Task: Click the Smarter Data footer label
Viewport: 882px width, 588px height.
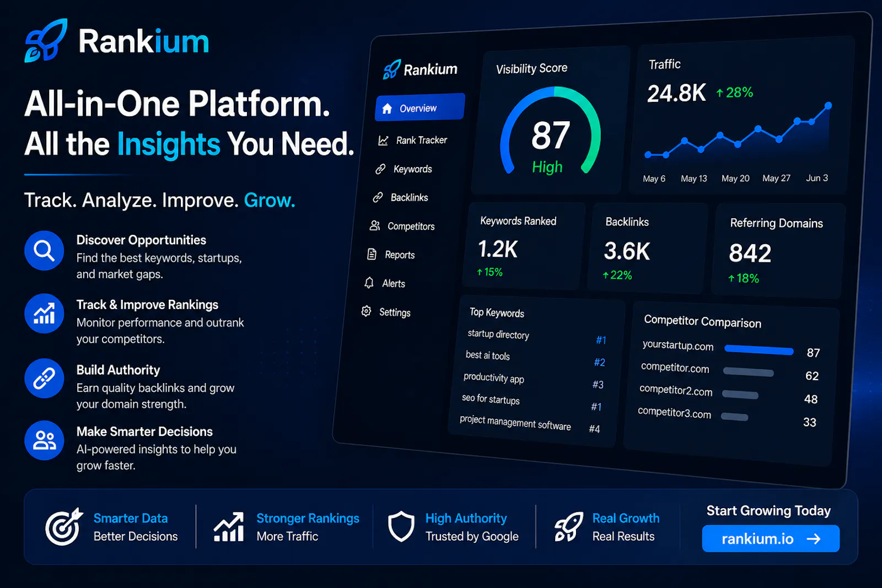Action: (x=131, y=519)
